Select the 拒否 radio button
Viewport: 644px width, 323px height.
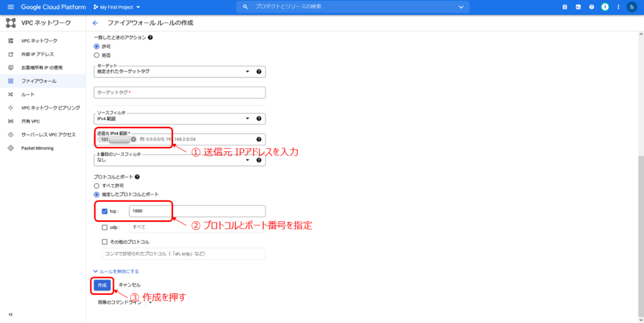coord(96,55)
